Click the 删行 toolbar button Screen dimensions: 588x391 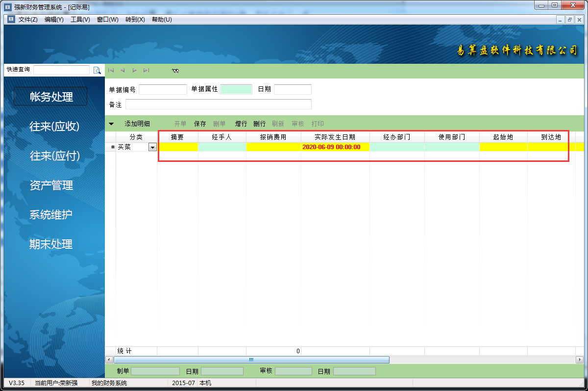tap(259, 124)
